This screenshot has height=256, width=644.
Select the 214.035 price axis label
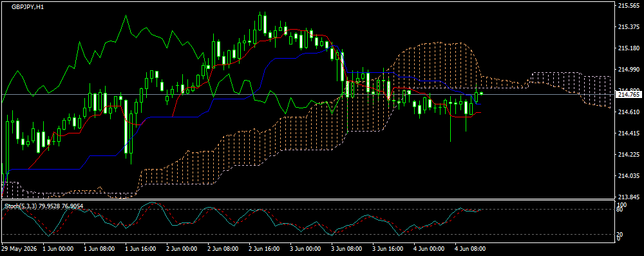[629, 176]
